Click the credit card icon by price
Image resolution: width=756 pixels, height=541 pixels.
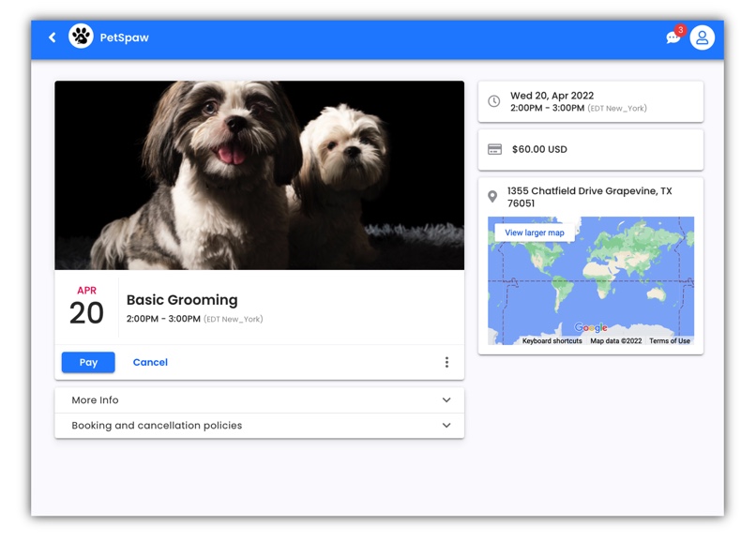click(x=494, y=149)
